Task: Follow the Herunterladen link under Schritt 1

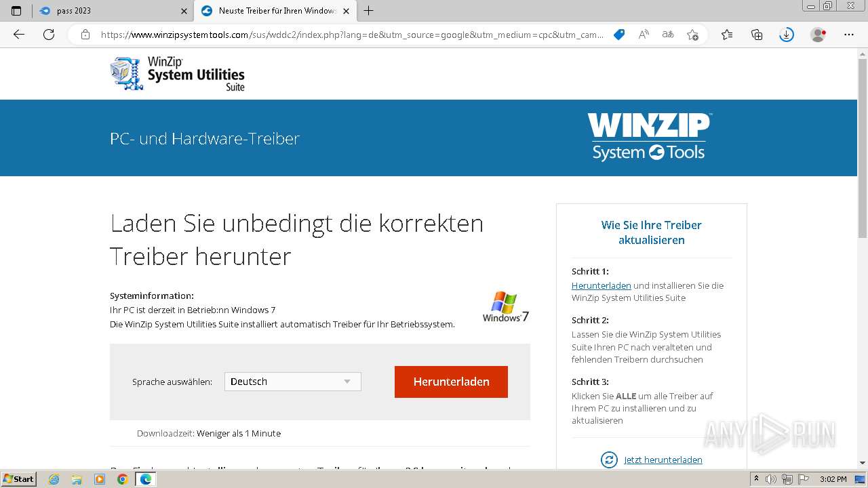Action: [x=601, y=285]
